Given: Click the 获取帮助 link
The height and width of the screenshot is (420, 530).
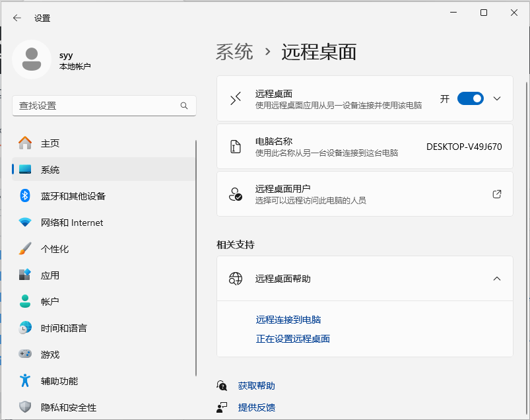Looking at the screenshot, I should click(256, 386).
